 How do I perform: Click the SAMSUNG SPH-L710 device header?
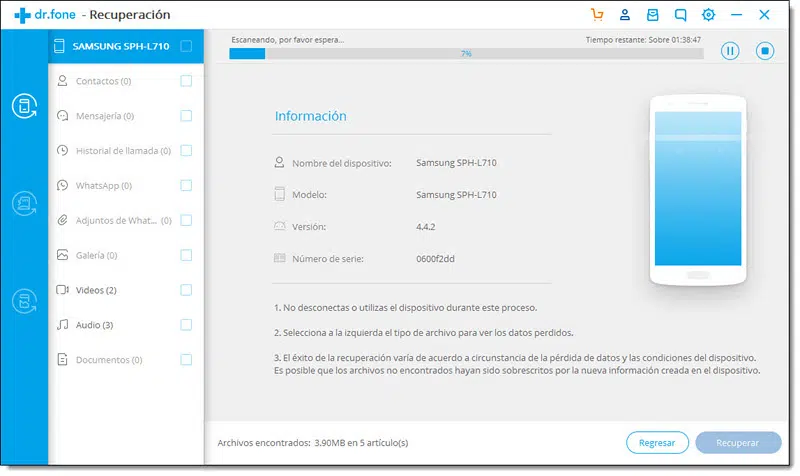(126, 46)
